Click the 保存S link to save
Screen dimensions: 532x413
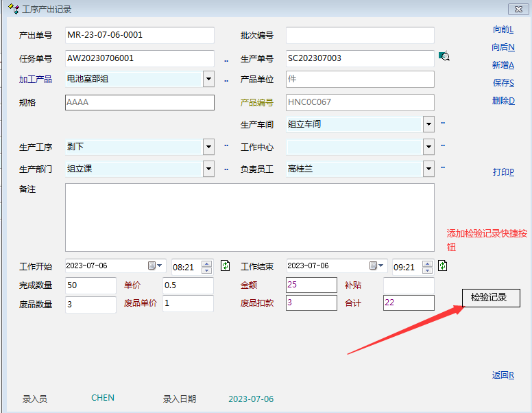coord(503,83)
